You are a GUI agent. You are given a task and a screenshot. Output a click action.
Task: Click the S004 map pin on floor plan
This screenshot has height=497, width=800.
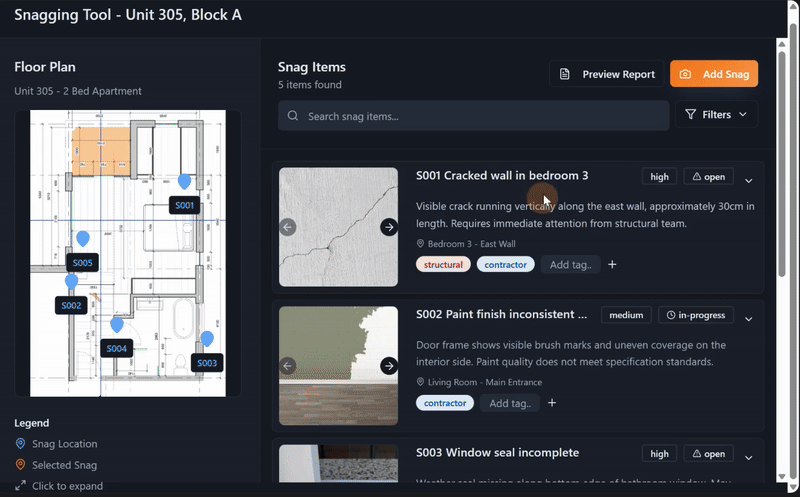point(117,324)
